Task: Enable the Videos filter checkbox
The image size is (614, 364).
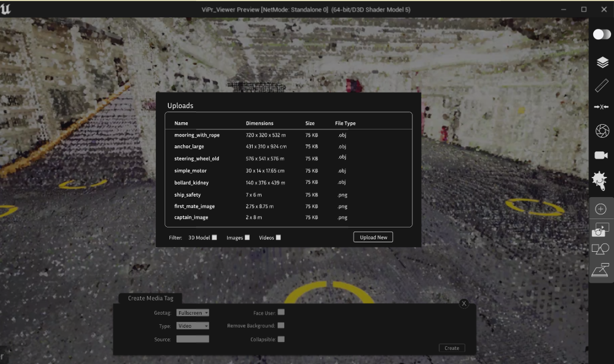Action: pyautogui.click(x=278, y=238)
